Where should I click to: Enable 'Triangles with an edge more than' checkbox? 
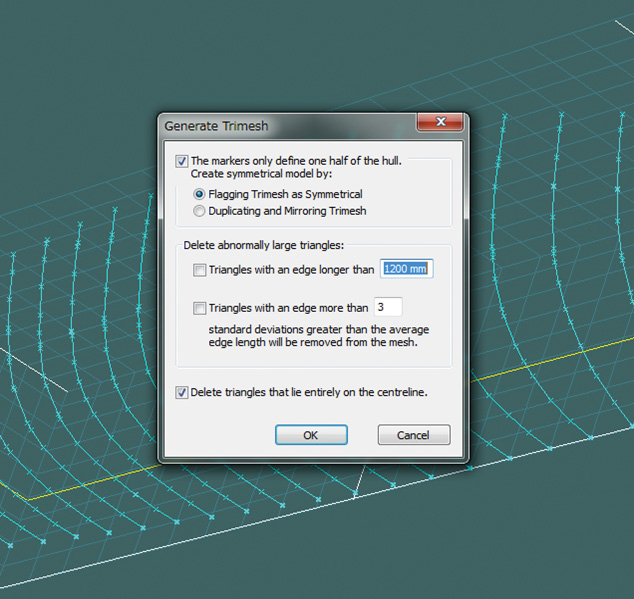tap(199, 308)
